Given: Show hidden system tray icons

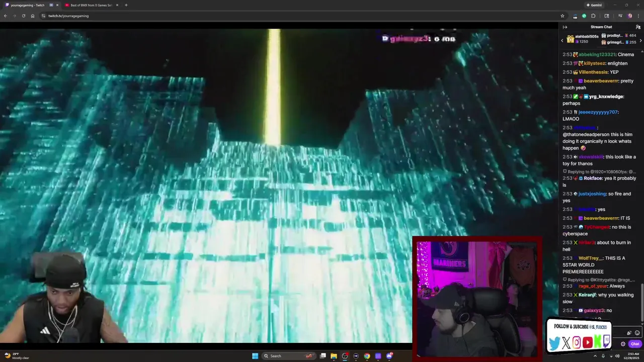Looking at the screenshot, I should (x=594, y=356).
